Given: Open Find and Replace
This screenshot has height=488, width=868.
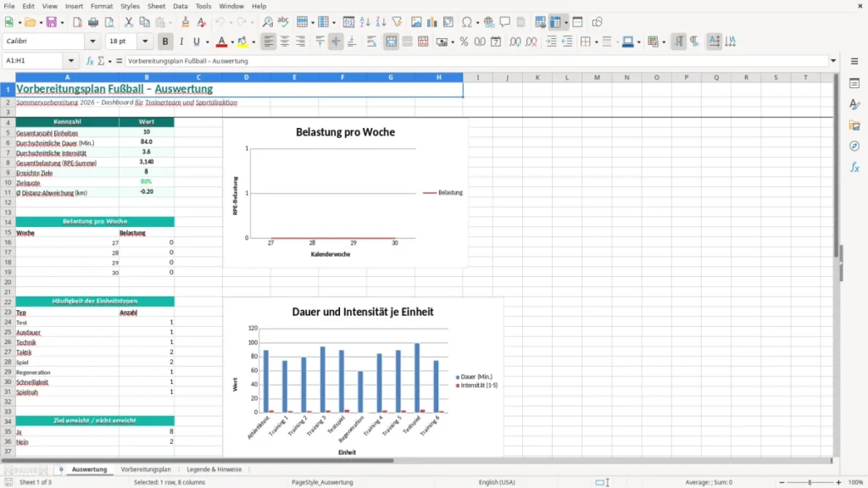Looking at the screenshot, I should coord(267,22).
